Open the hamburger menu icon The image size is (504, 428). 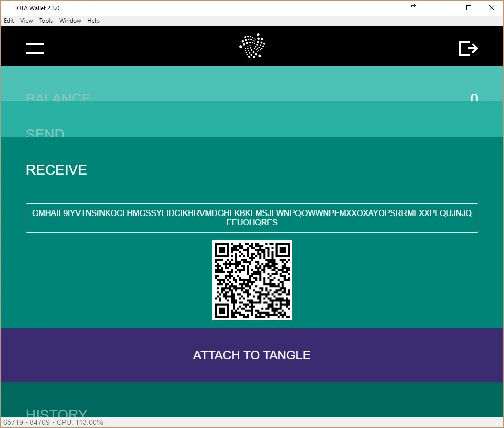tap(35, 49)
